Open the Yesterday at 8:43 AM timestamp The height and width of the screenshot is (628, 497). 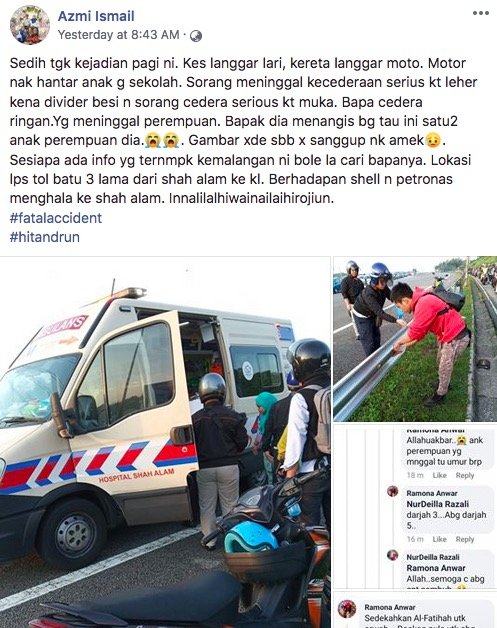(x=119, y=35)
